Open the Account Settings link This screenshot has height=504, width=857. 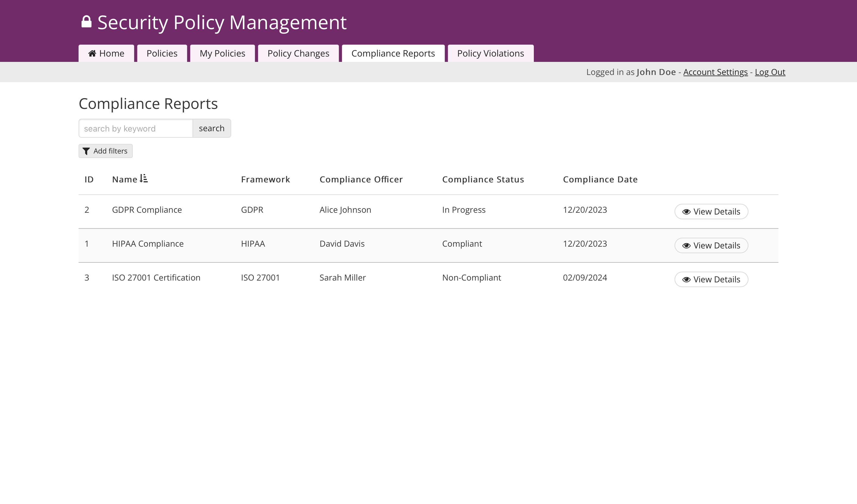715,72
